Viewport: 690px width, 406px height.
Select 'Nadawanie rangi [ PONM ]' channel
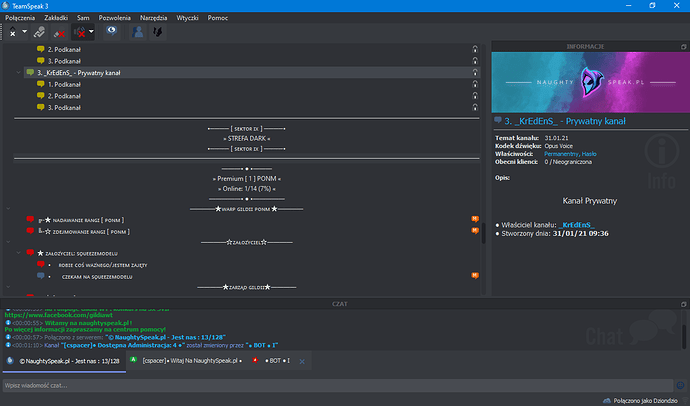pyautogui.click(x=93, y=217)
